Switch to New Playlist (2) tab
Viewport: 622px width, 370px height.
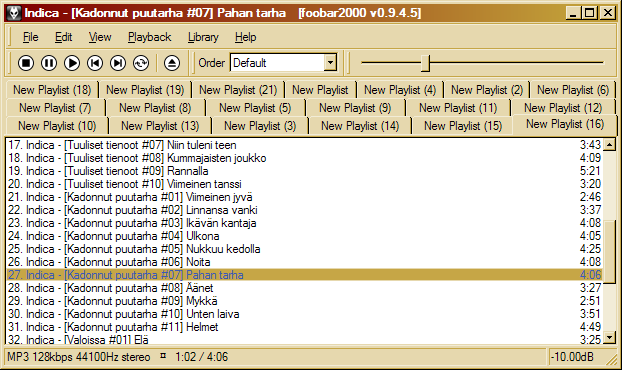[487, 90]
